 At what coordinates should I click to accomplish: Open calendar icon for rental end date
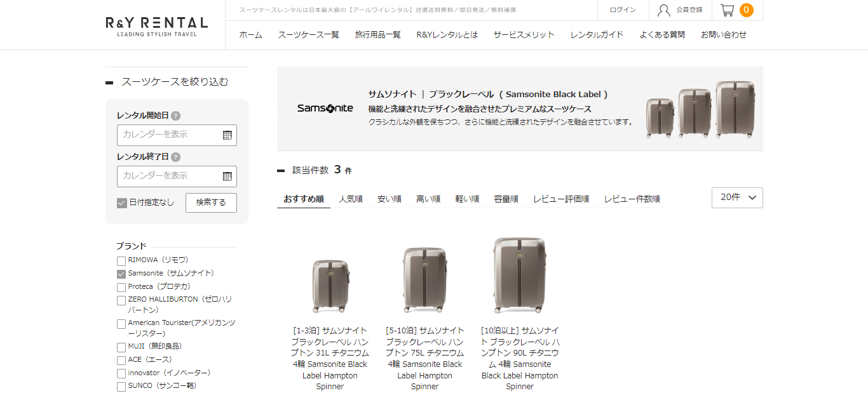click(227, 176)
